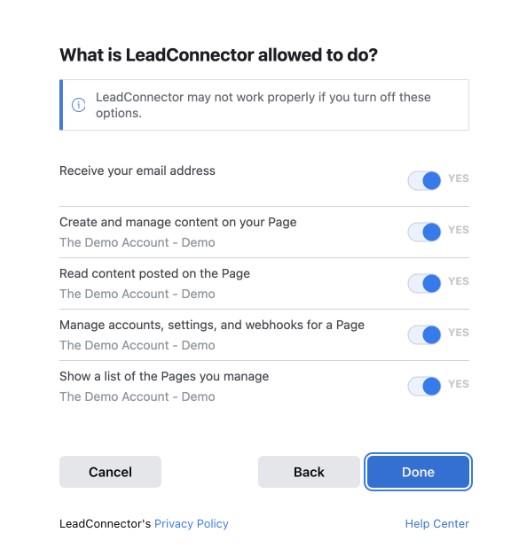
Task: Click YES label beside the email address toggle
Action: pyautogui.click(x=459, y=178)
